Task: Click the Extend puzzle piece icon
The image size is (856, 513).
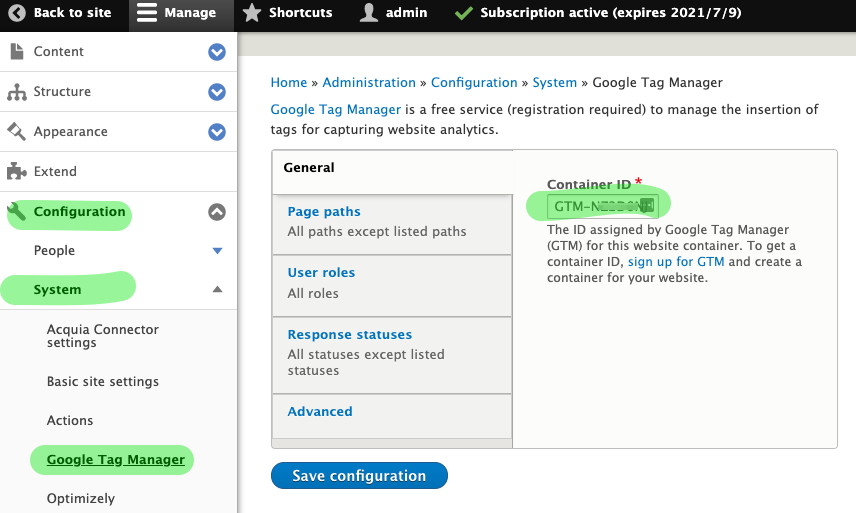Action: [x=16, y=171]
